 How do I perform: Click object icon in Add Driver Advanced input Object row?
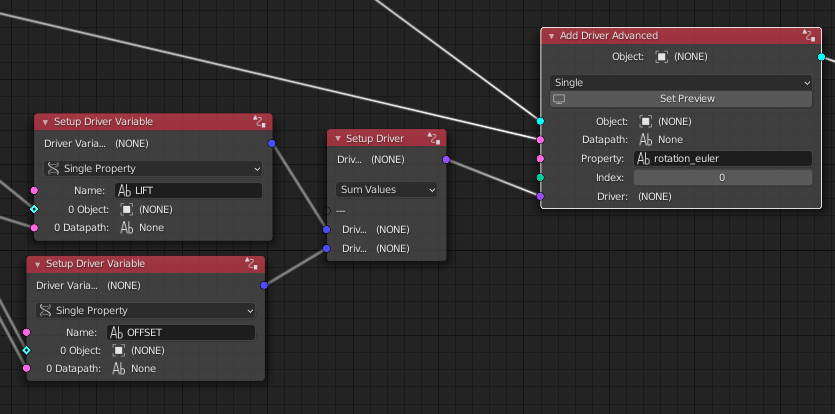click(645, 121)
